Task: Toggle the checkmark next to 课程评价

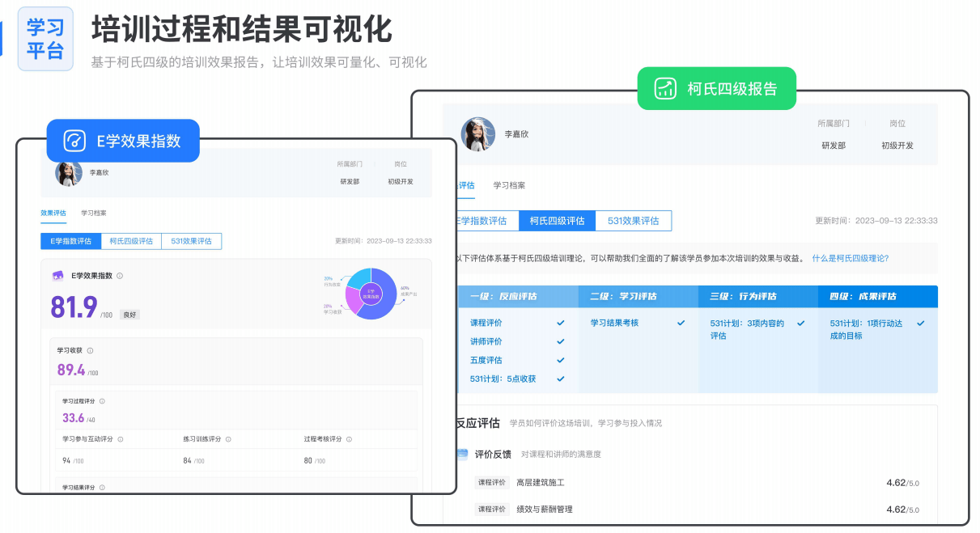Action: click(x=561, y=323)
